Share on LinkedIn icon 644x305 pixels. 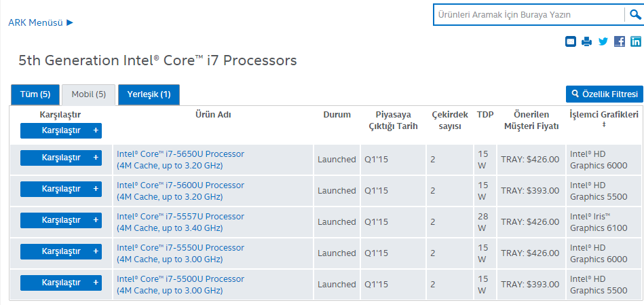click(636, 41)
